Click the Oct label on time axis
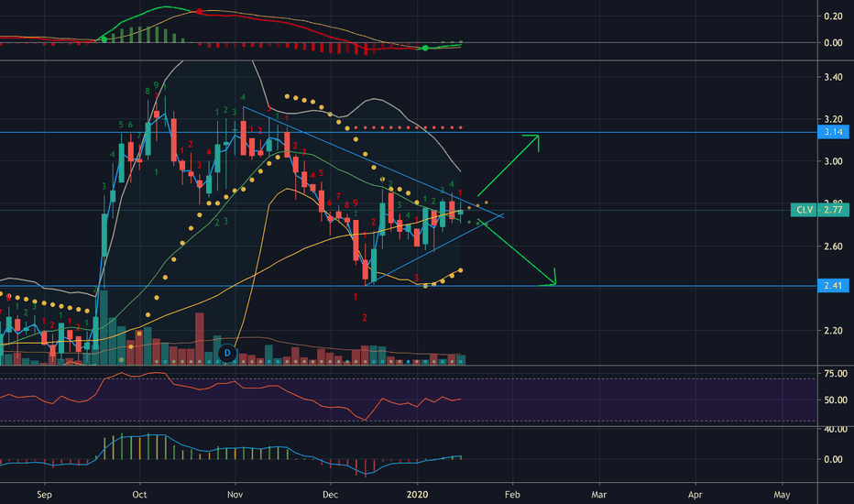854x504 pixels. (x=139, y=495)
